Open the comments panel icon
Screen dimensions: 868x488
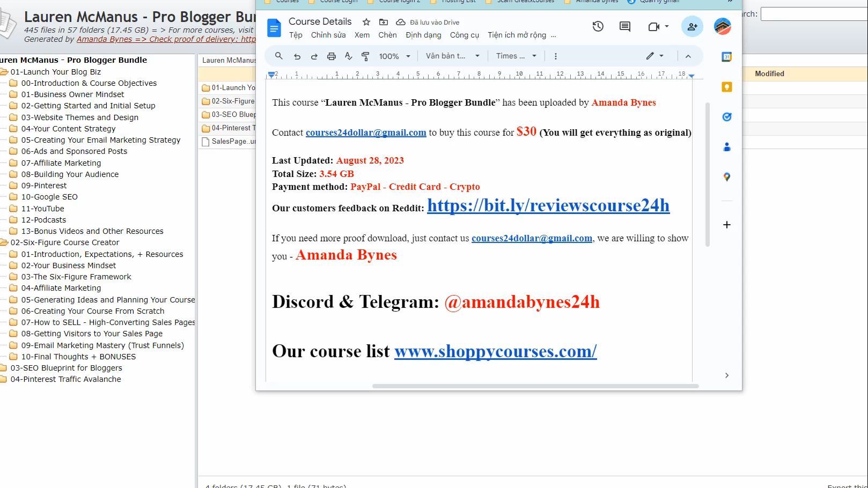tap(625, 26)
